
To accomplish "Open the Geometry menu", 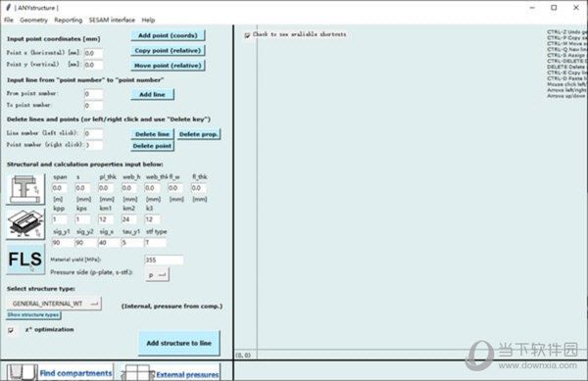I will pos(33,20).
